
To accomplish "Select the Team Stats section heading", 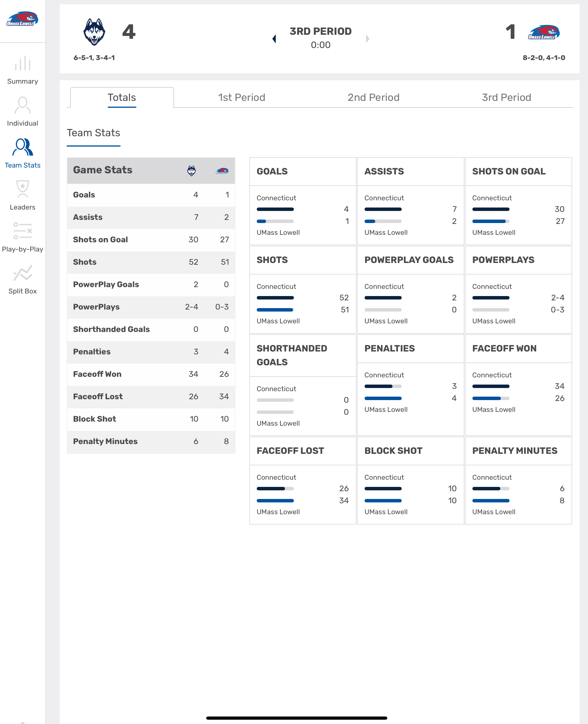I will (93, 133).
